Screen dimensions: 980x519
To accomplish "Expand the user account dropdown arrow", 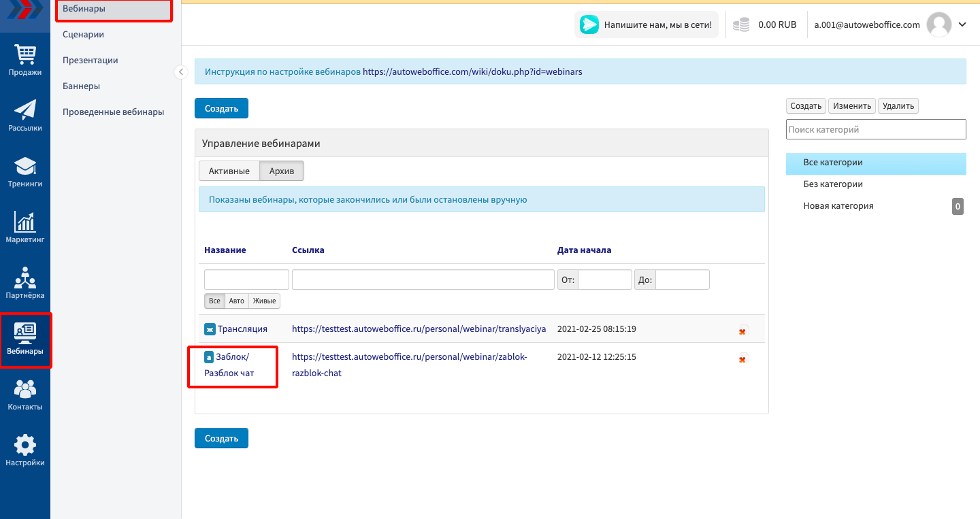I will coord(962,24).
